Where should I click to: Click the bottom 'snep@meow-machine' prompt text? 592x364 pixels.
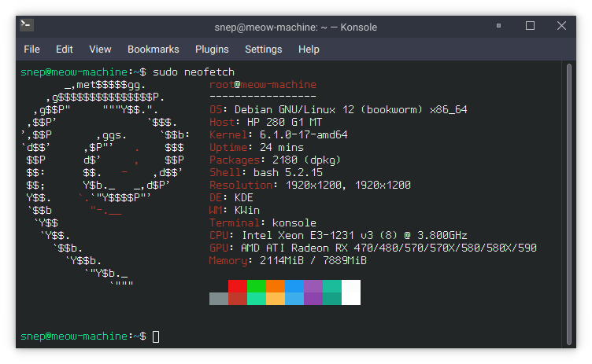[74, 336]
